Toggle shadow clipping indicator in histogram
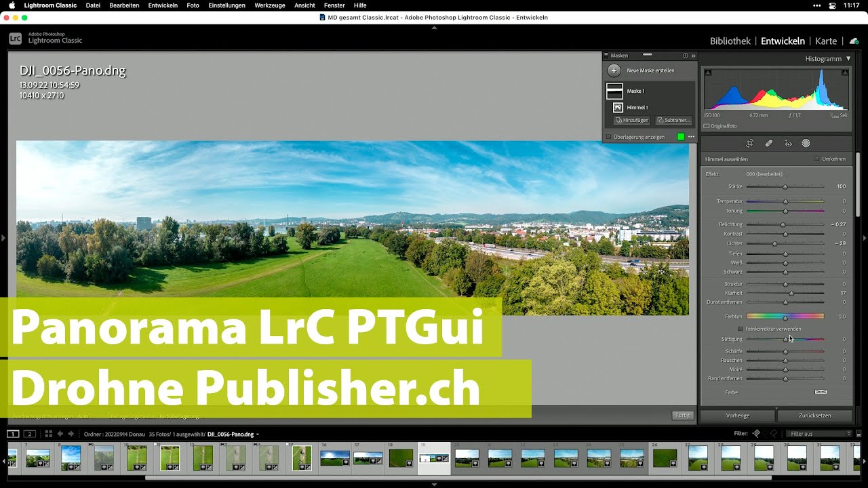Screen dimensions: 868x488 point(707,72)
